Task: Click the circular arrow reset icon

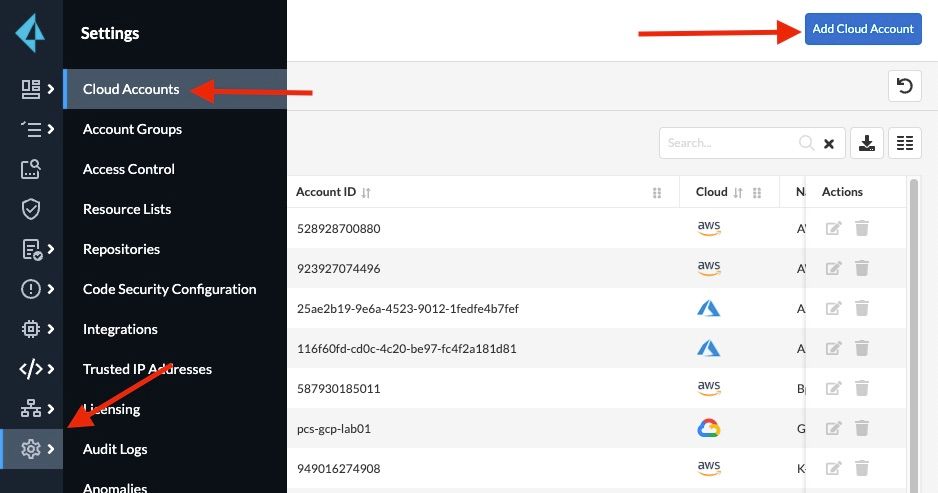Action: pyautogui.click(x=904, y=86)
